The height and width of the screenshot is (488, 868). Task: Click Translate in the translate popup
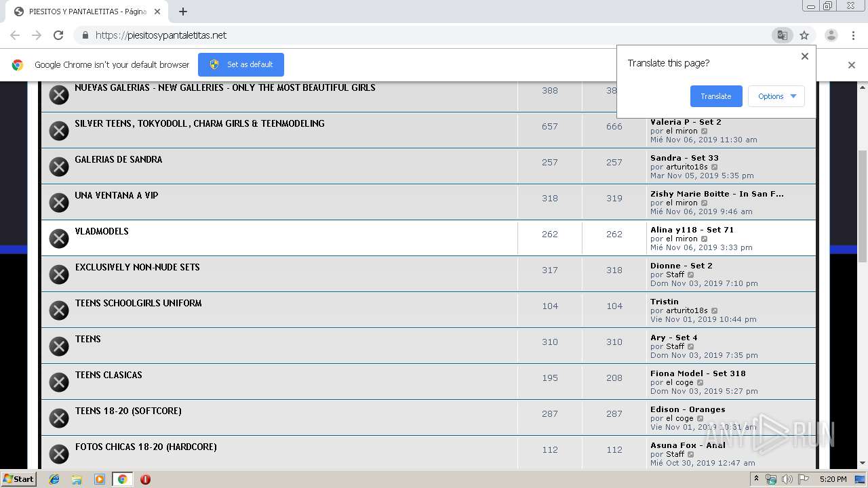716,96
